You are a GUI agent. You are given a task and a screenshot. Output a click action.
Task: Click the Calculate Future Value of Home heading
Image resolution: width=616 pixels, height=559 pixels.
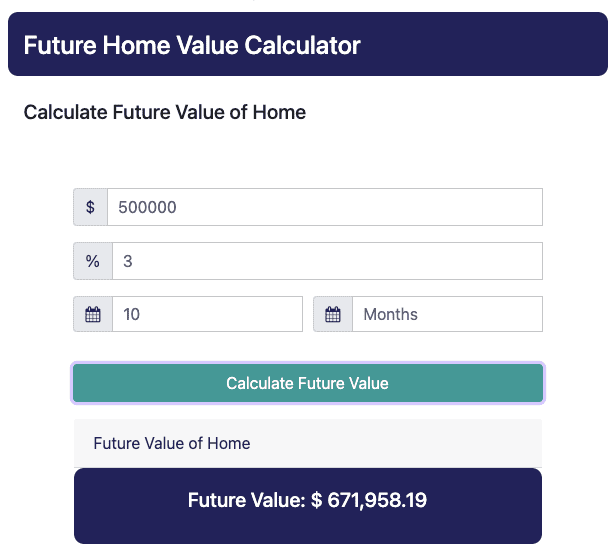point(165,112)
